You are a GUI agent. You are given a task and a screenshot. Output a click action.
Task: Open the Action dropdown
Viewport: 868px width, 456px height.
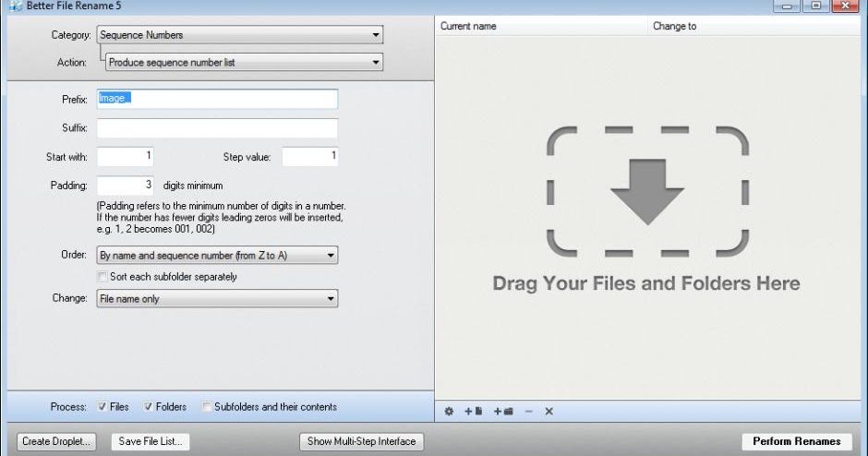coord(244,63)
